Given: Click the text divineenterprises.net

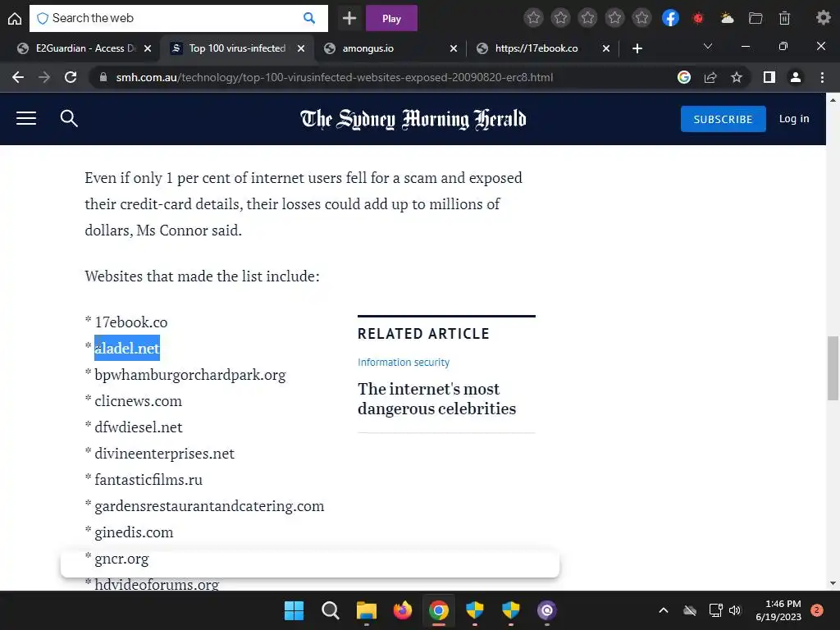Looking at the screenshot, I should point(164,453).
